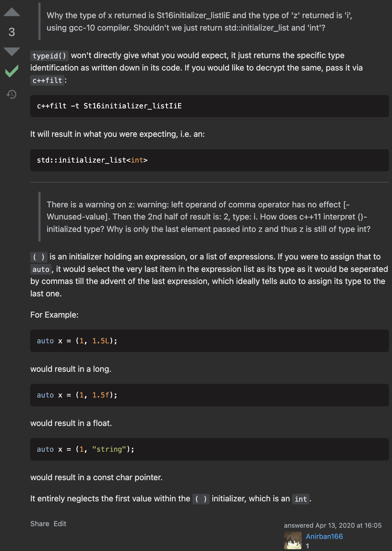Click the Anirban166 avatar thumbnail
Screen dimensions: 392x551
coord(293,540)
